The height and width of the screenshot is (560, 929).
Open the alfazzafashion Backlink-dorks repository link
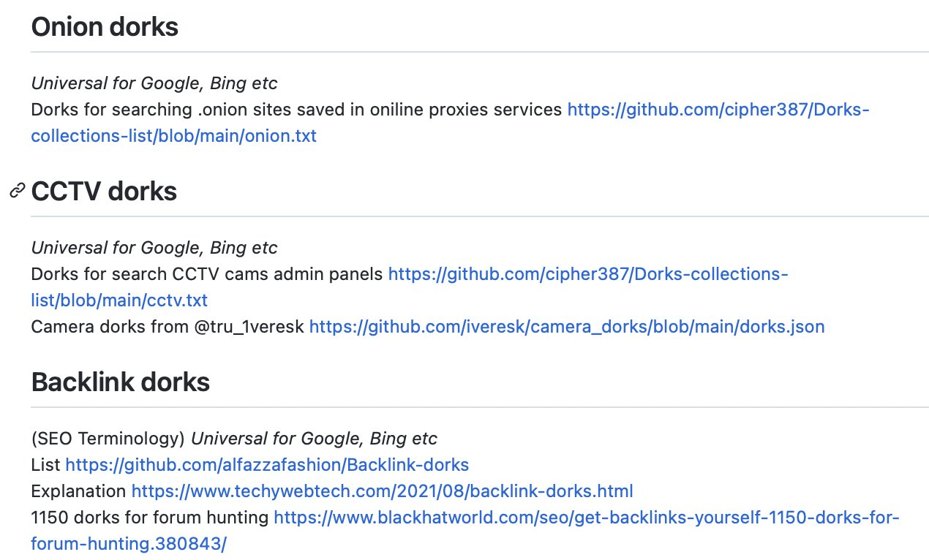pyautogui.click(x=267, y=464)
